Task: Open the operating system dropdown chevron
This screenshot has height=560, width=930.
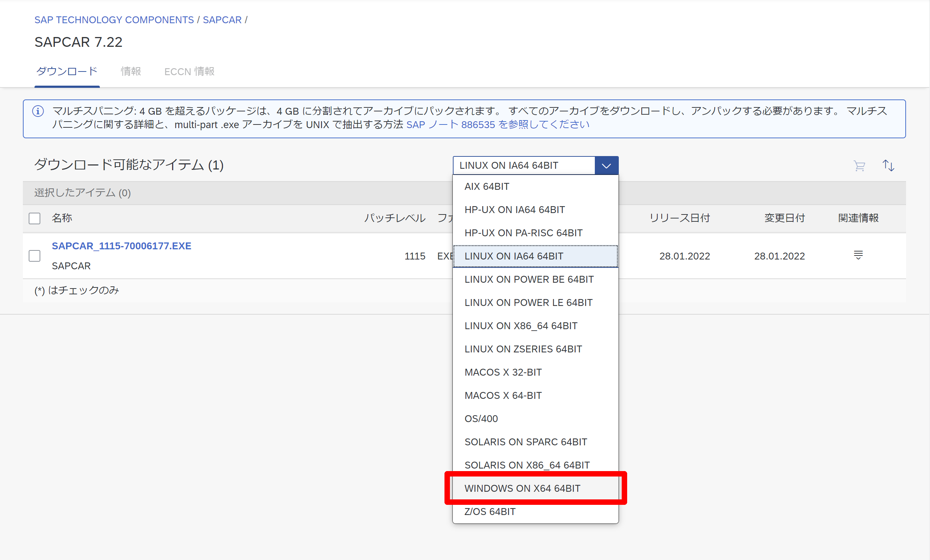Action: (606, 165)
